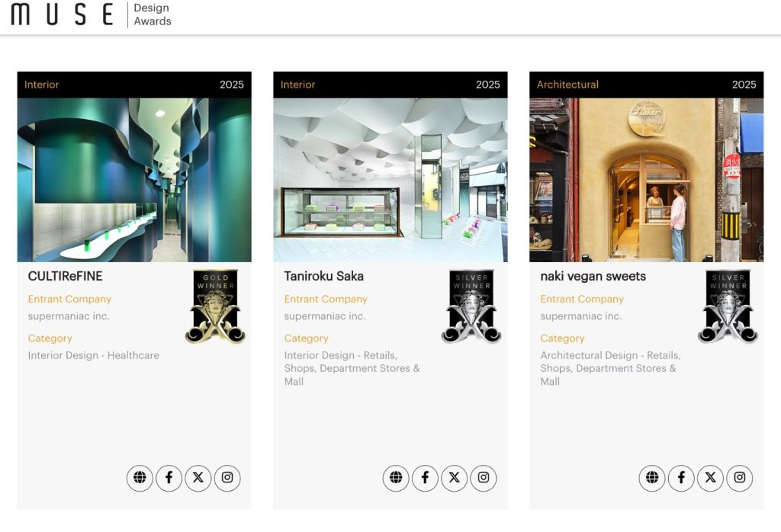Screen dimensions: 781x532
Task: Open the Taniroku Saka title link
Action: 323,276
